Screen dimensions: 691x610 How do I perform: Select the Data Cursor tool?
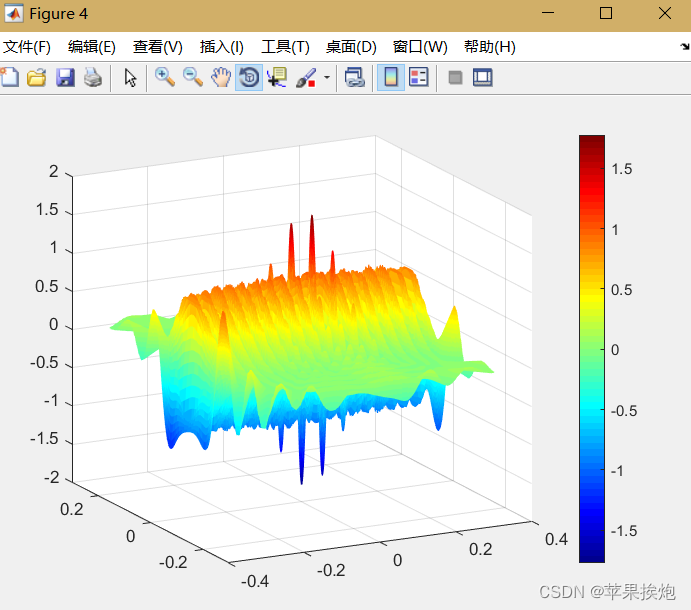[x=277, y=78]
